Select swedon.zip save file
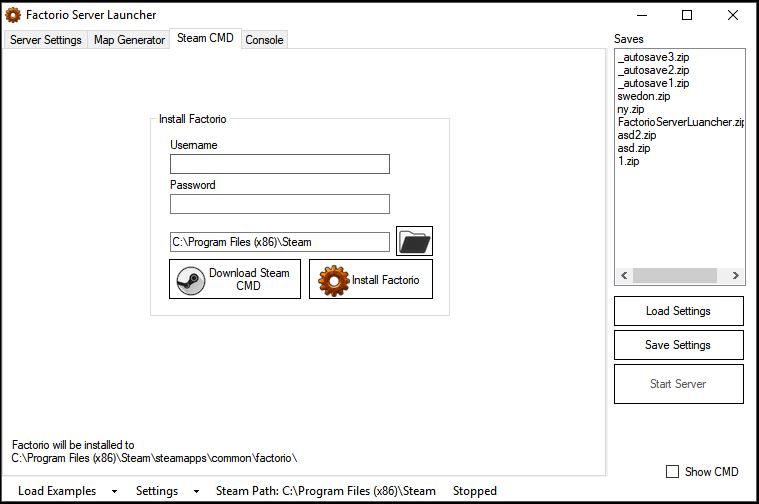The height and width of the screenshot is (504, 759). [x=644, y=96]
